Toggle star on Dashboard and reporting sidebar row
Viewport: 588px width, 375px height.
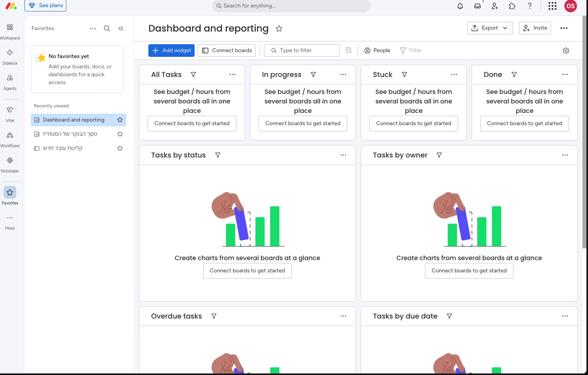(x=120, y=120)
